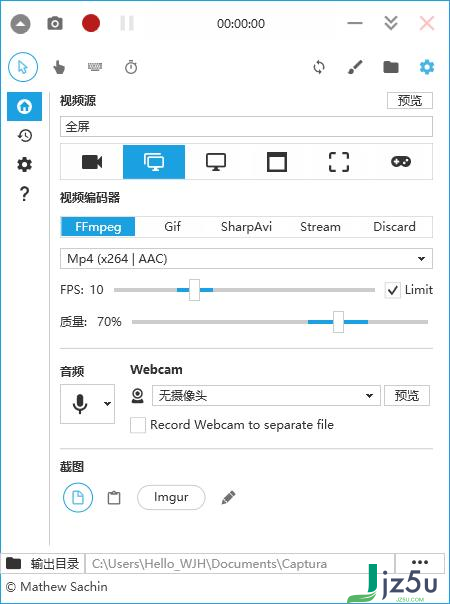This screenshot has width=450, height=604.
Task: Toggle save screenshot to file icon
Action: click(78, 497)
